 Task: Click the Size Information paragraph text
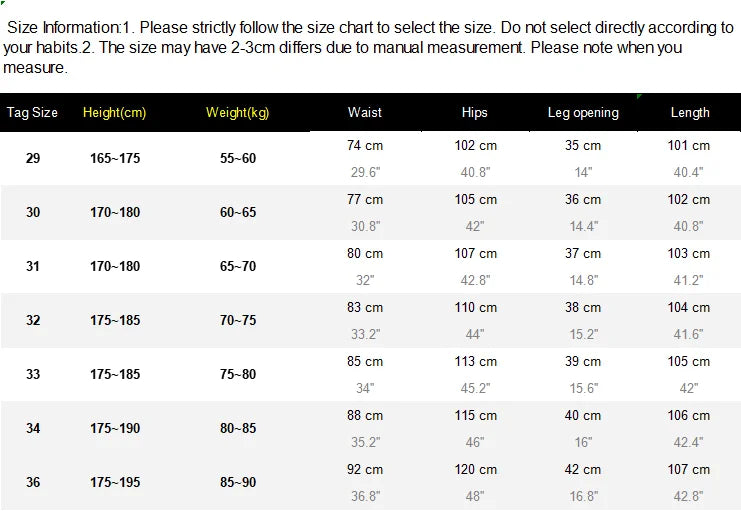[368, 47]
